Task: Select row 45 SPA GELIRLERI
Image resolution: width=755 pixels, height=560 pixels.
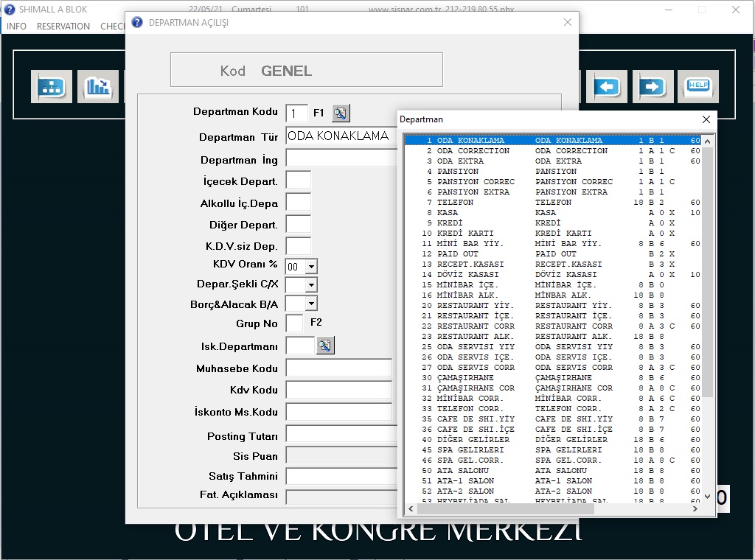Action: [552, 449]
